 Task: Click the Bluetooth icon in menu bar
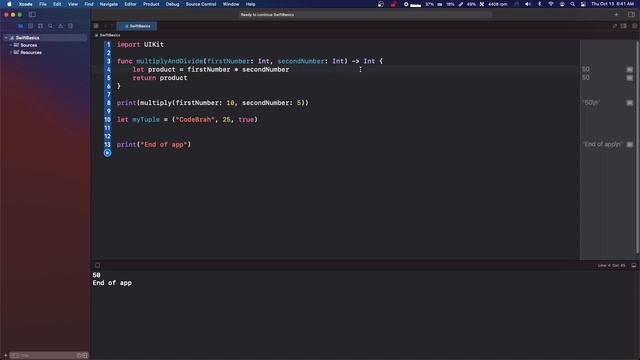pos(539,4)
